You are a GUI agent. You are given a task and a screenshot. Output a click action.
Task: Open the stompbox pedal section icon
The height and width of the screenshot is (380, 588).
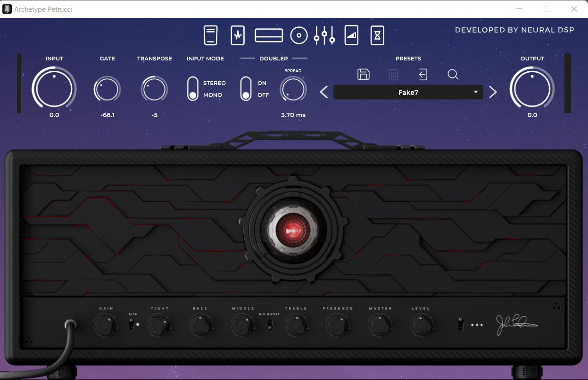coord(211,35)
